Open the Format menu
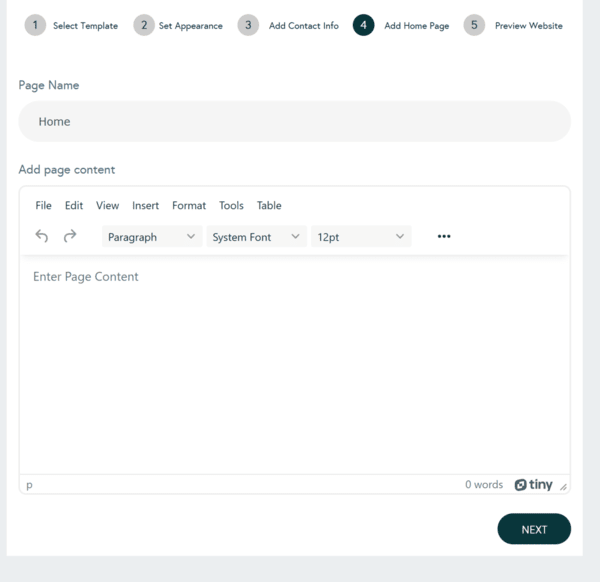 (x=189, y=206)
